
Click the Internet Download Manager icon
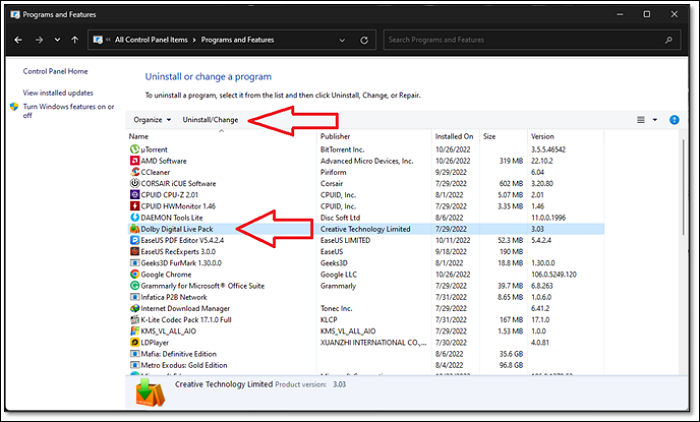tap(134, 308)
